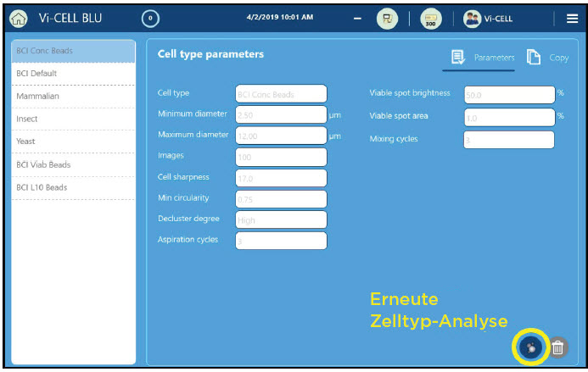Click the minimize dash in header

[x=357, y=19]
